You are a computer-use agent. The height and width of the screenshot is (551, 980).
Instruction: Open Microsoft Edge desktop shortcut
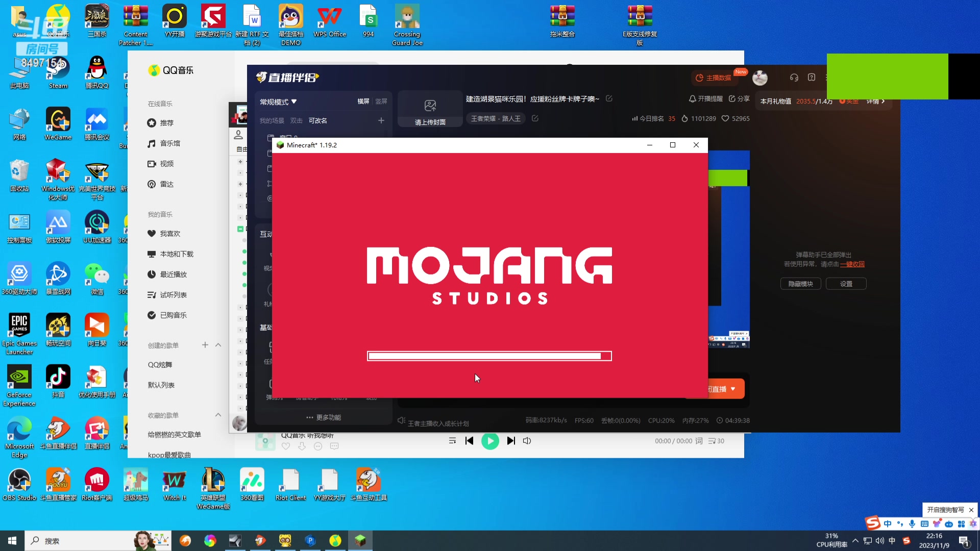click(19, 437)
